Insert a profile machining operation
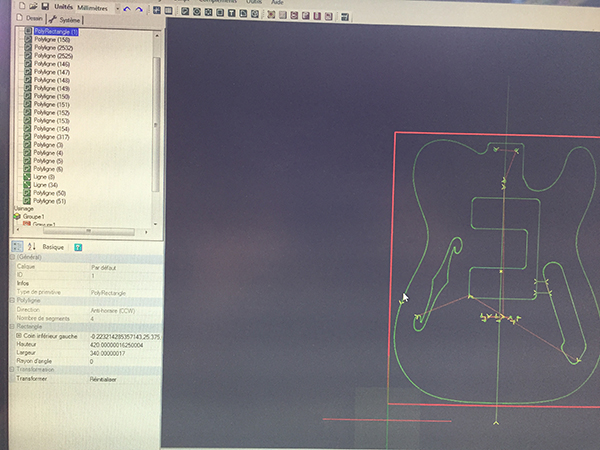The height and width of the screenshot is (450, 600). 271,15
